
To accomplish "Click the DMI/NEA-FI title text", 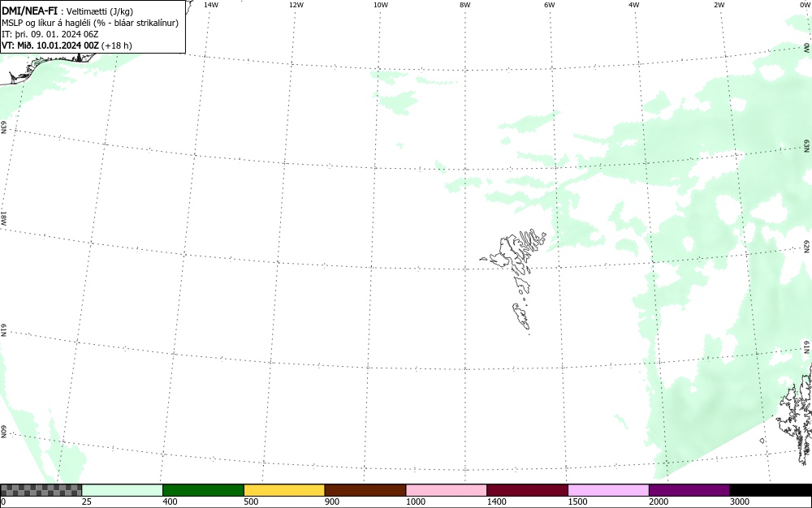I will [29, 11].
